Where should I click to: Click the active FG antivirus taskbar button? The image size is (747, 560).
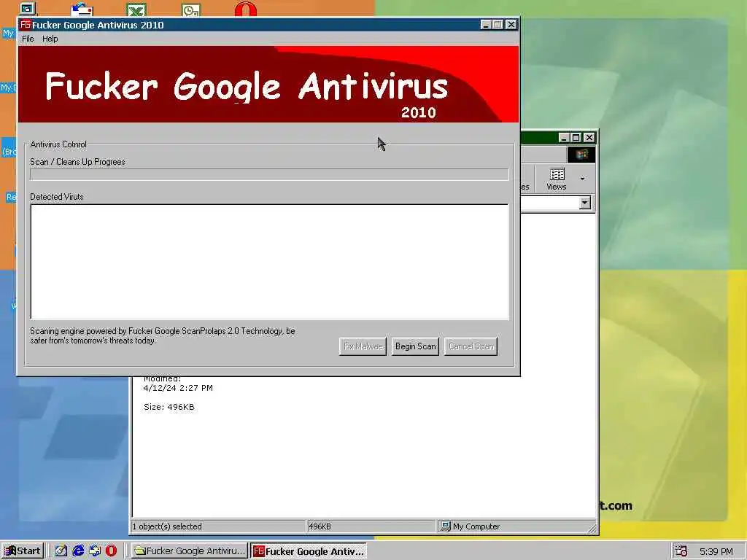(309, 551)
